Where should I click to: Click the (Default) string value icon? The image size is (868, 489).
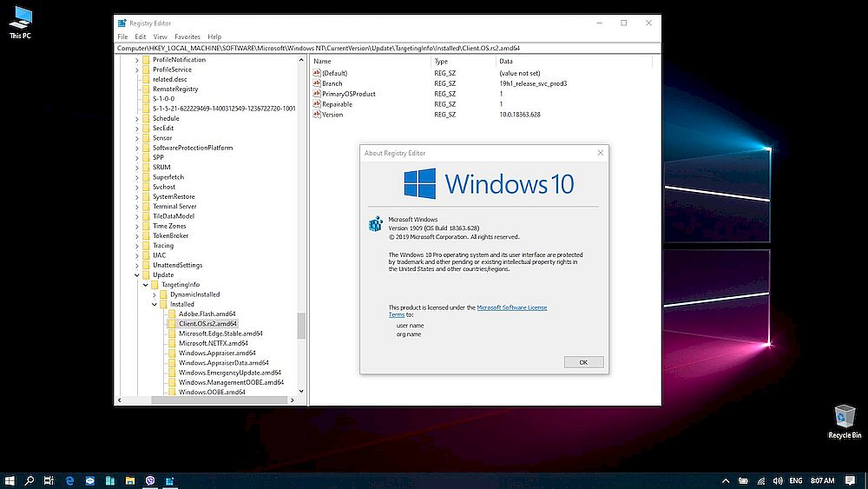(x=317, y=73)
